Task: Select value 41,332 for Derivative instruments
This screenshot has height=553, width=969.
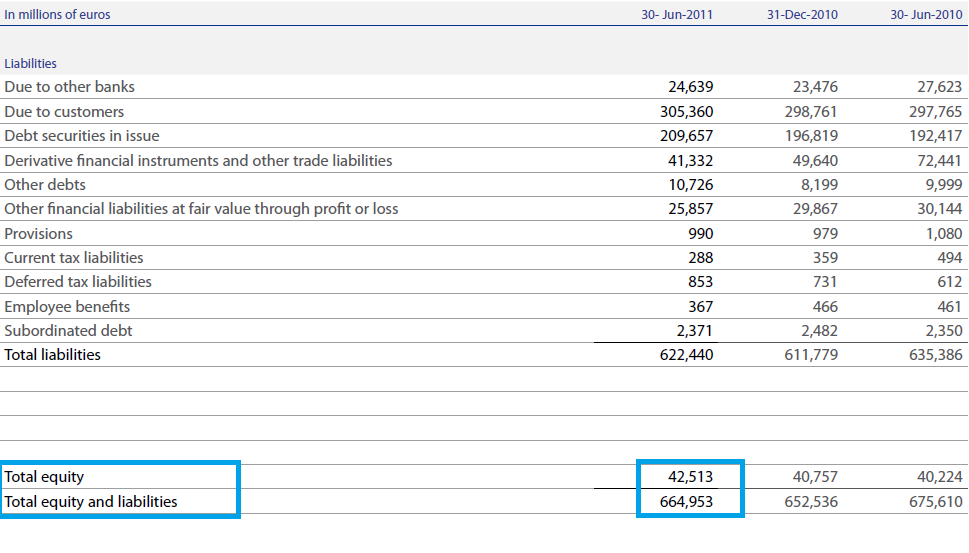Action: coord(690,161)
